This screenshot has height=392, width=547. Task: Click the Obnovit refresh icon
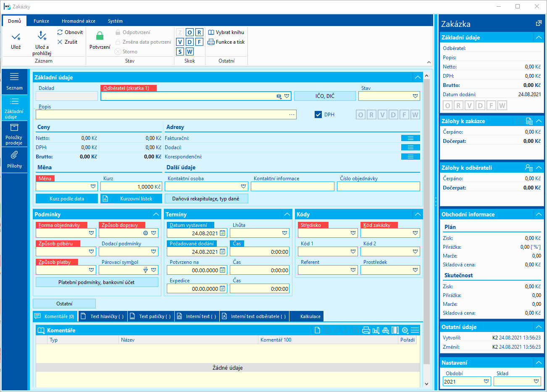tap(60, 32)
